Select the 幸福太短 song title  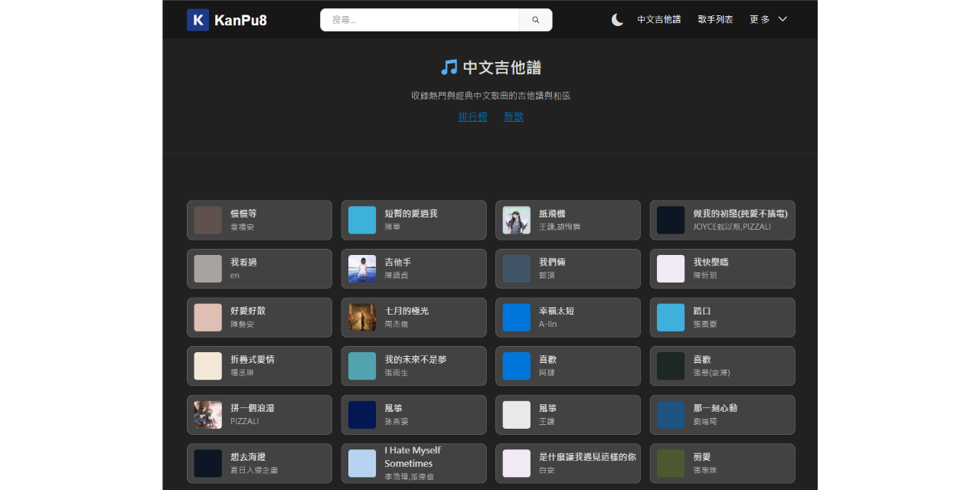557,311
